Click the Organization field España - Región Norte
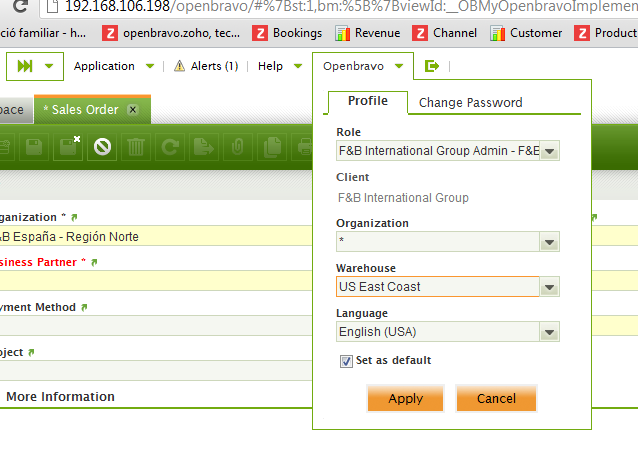638x476 pixels. [156, 236]
